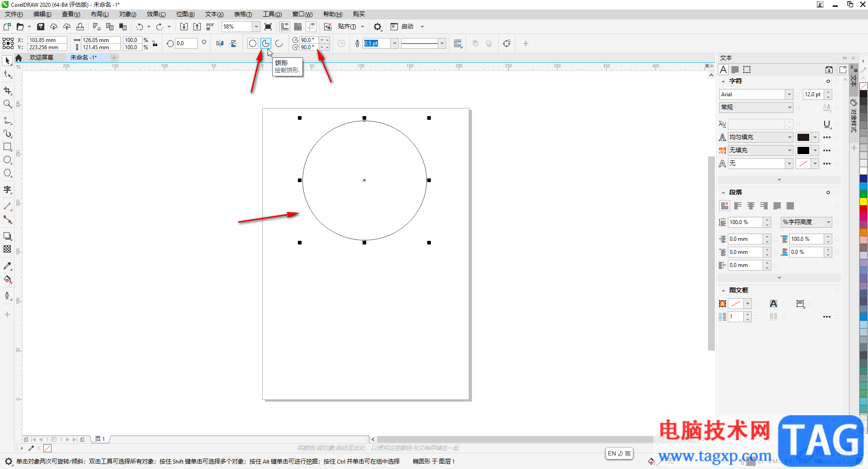868x469 pixels.
Task: Open the 均匀填充 fill type dropdown
Action: [789, 137]
